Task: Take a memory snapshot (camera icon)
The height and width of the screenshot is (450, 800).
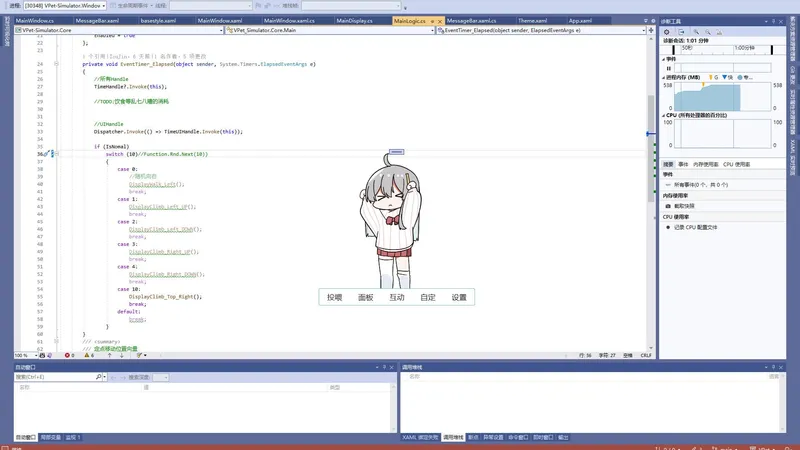Action: (x=668, y=206)
